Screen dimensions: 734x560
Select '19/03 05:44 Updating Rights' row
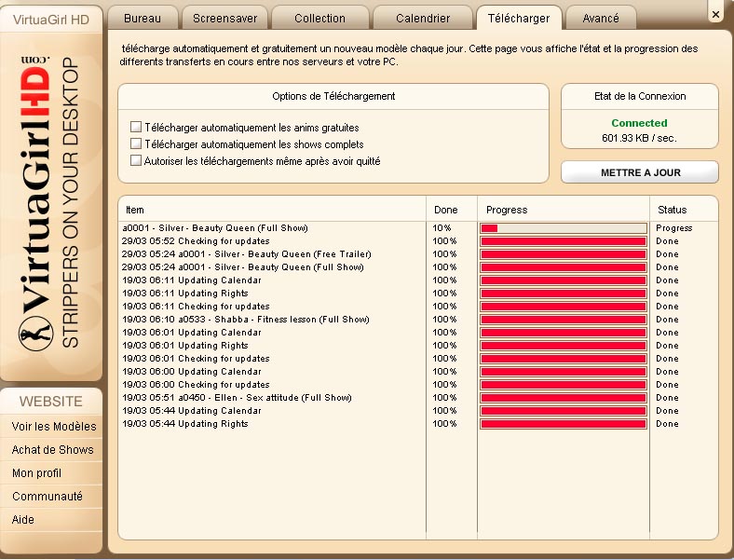click(417, 424)
